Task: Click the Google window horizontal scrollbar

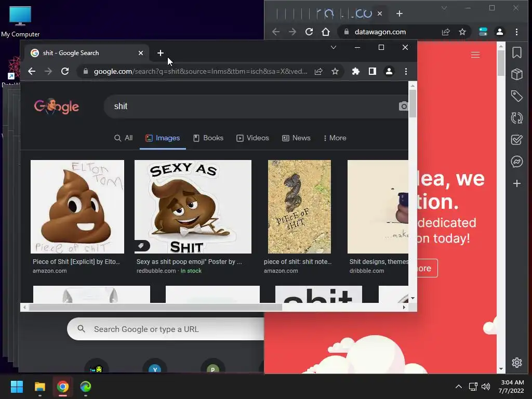Action: click(x=155, y=307)
